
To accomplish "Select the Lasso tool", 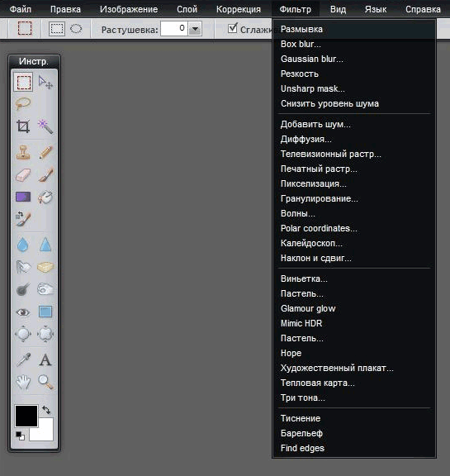I will 23,103.
